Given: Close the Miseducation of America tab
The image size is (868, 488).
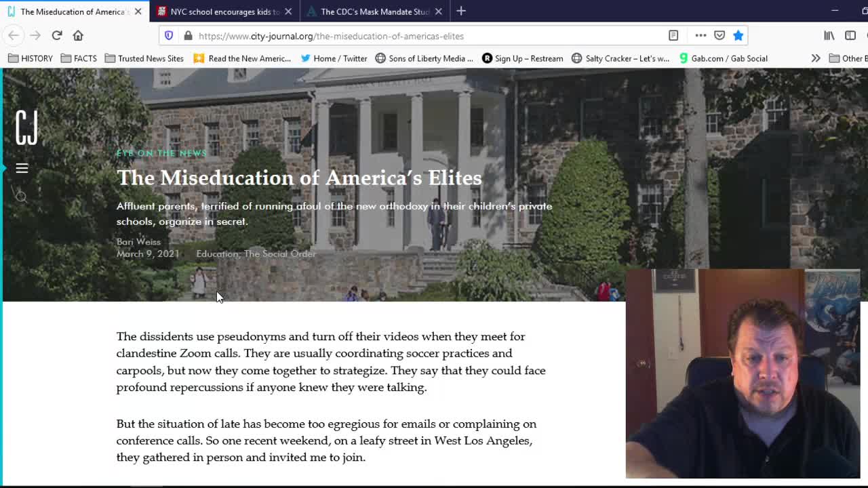Looking at the screenshot, I should coord(138,12).
